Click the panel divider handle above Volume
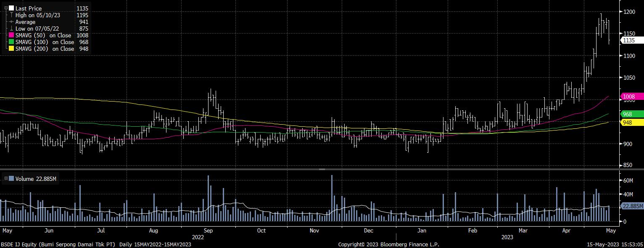The image size is (644, 248). coord(322,170)
